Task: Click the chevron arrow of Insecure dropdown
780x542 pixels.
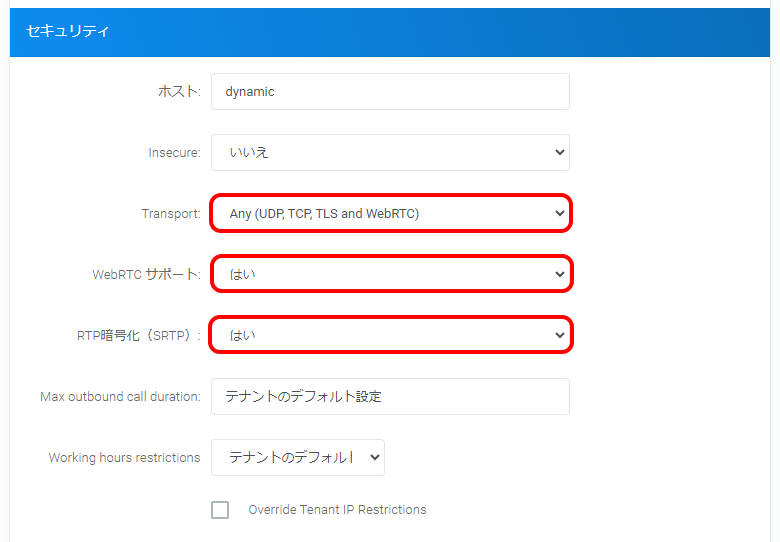Action: 559,153
